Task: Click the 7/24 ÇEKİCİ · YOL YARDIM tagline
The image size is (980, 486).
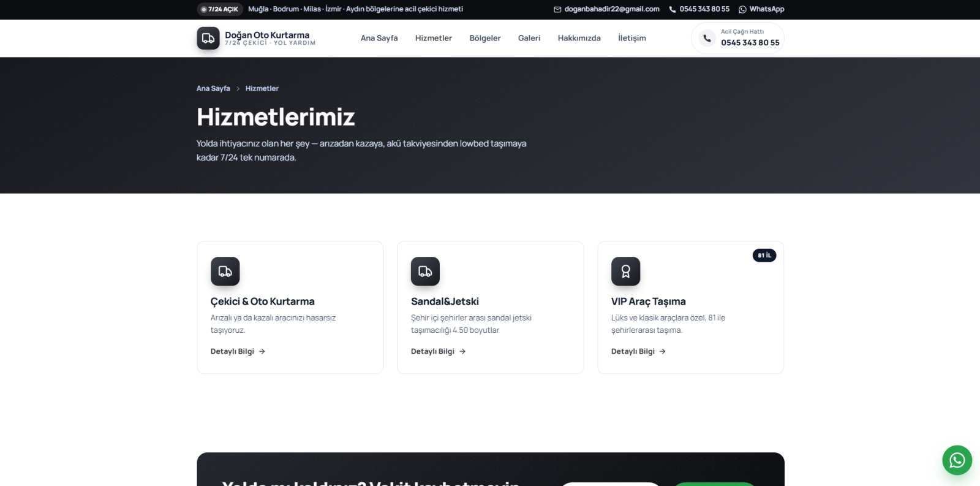Action: [x=270, y=44]
